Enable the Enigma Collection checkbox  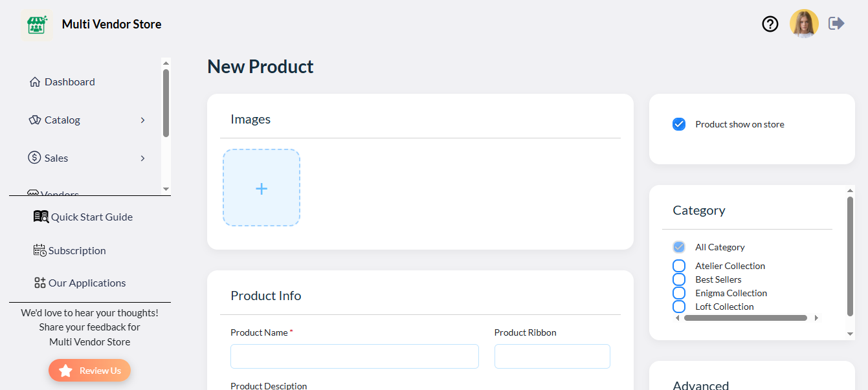click(679, 293)
